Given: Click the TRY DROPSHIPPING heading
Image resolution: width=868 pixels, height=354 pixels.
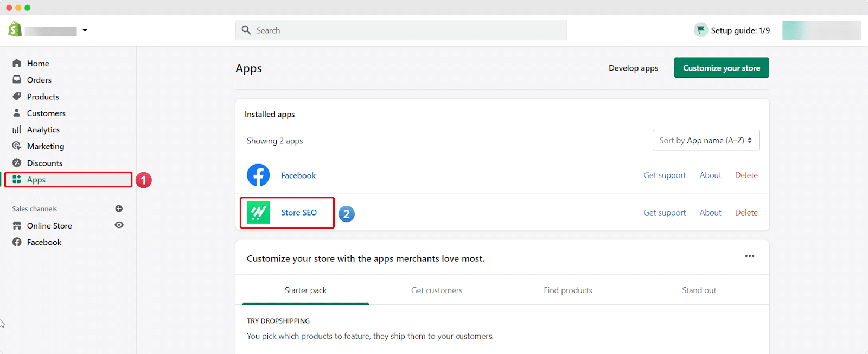Looking at the screenshot, I should (278, 321).
